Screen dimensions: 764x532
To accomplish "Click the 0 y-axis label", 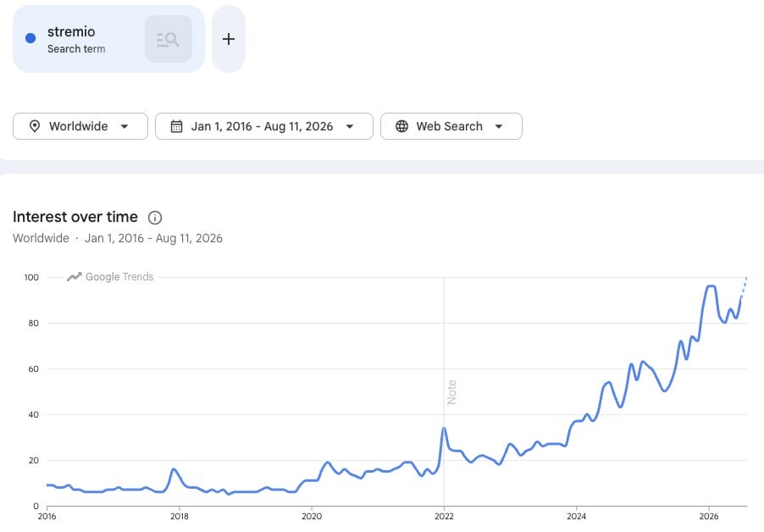I will [36, 507].
